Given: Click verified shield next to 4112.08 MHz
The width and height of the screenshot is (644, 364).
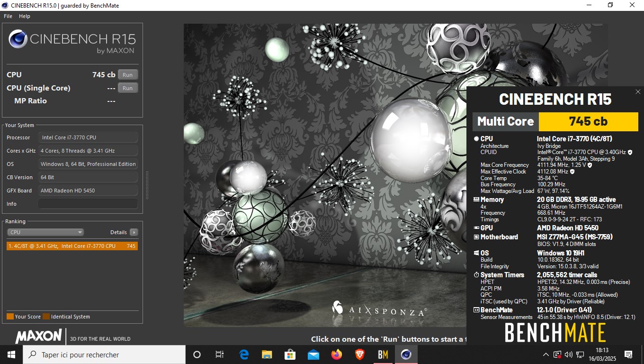Looking at the screenshot, I should pyautogui.click(x=572, y=172).
